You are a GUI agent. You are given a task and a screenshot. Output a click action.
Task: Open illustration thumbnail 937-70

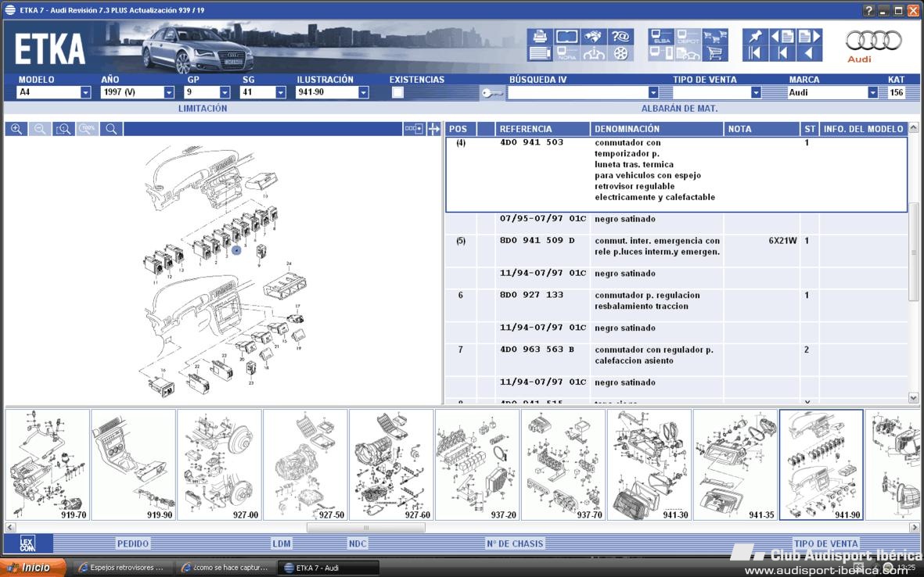pyautogui.click(x=564, y=465)
